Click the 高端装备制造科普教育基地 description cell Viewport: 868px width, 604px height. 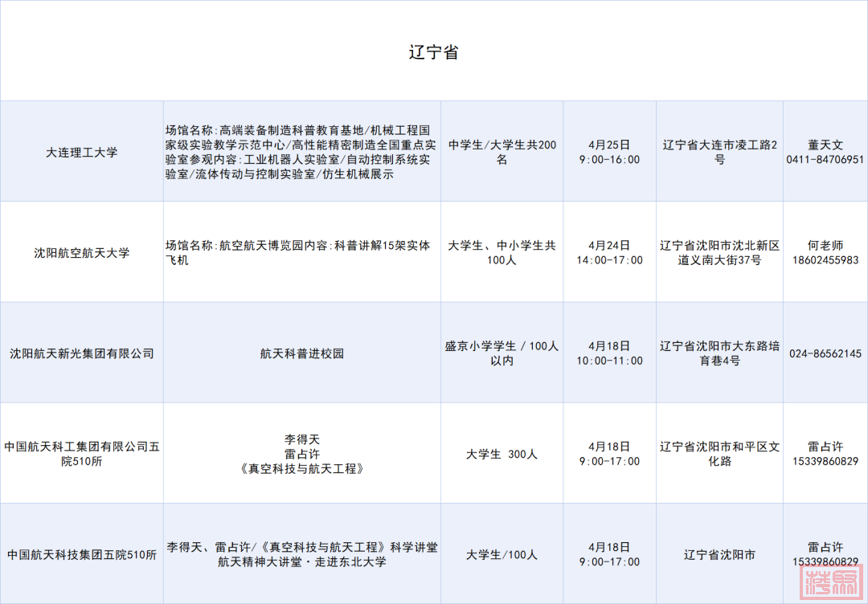coord(302,152)
